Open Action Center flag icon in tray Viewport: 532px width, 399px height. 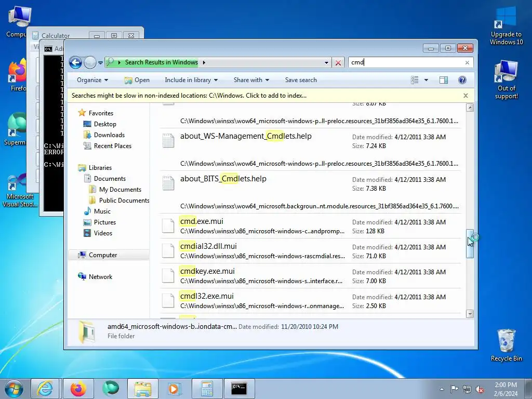[454, 389]
